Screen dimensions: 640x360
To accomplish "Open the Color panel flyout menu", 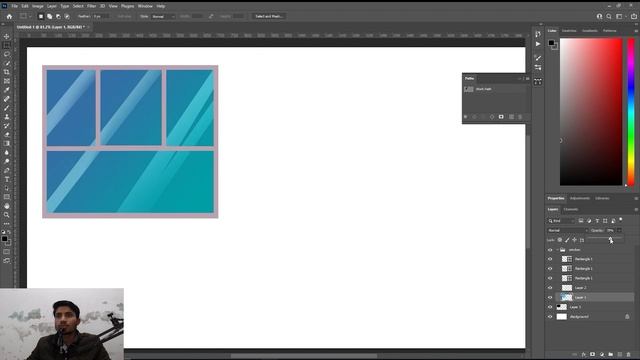I will (x=636, y=31).
